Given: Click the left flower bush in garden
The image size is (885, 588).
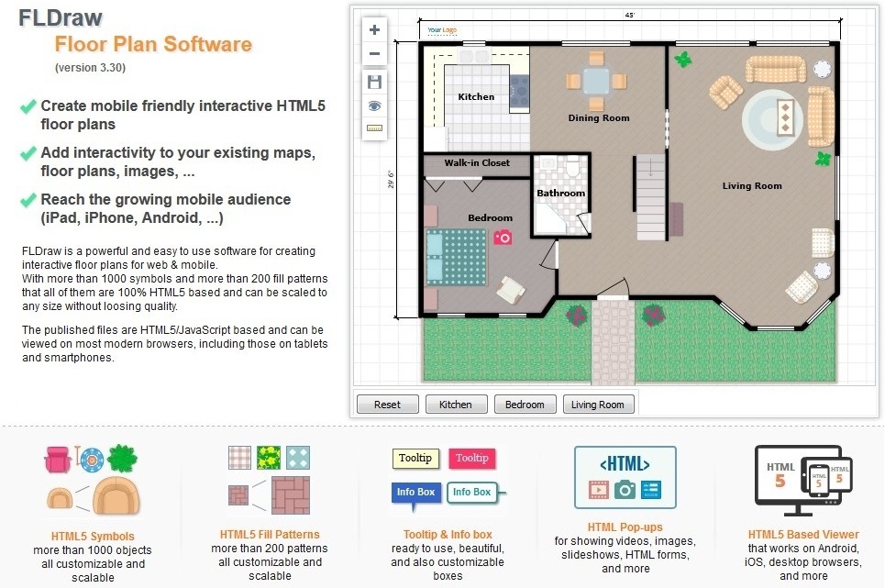Looking at the screenshot, I should coord(576,316).
